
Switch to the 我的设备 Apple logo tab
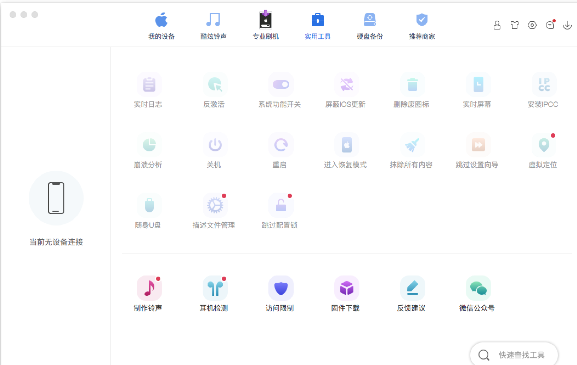(161, 25)
